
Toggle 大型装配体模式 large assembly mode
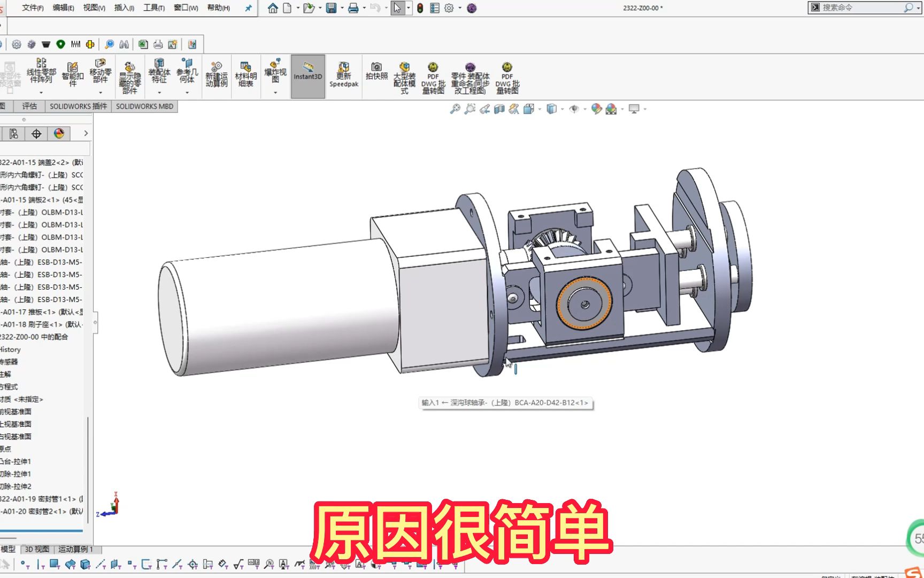click(404, 78)
